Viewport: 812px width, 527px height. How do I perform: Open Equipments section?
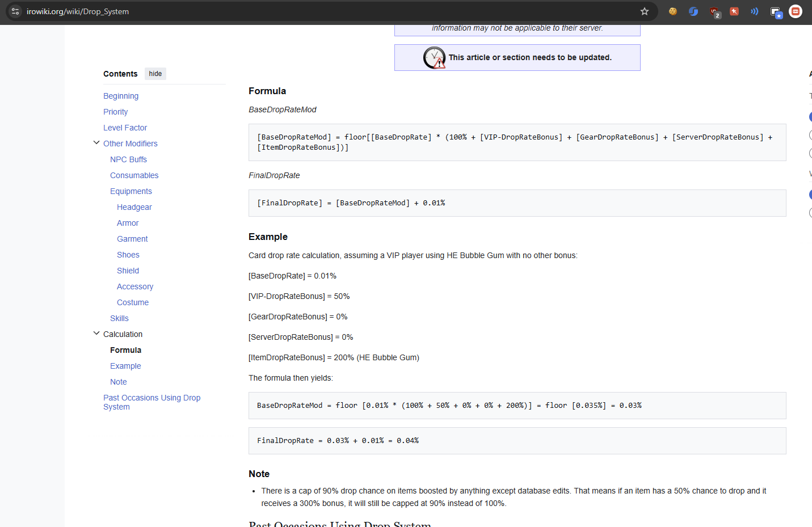pos(131,191)
